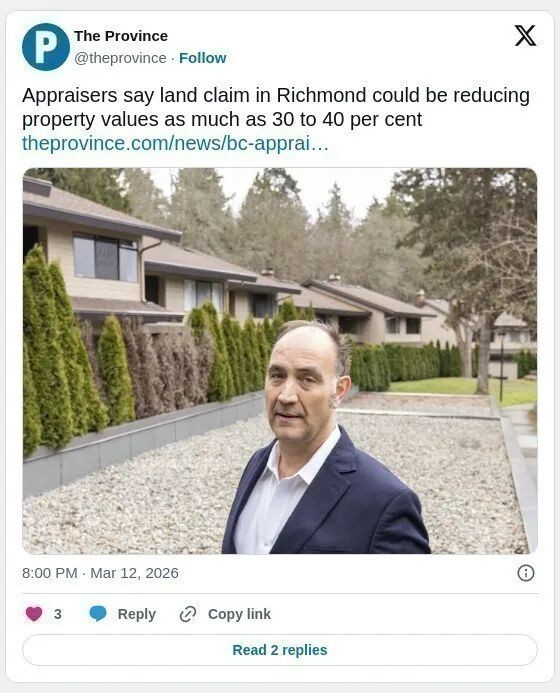The height and width of the screenshot is (693, 560).
Task: Follow The Province account
Action: pos(202,58)
